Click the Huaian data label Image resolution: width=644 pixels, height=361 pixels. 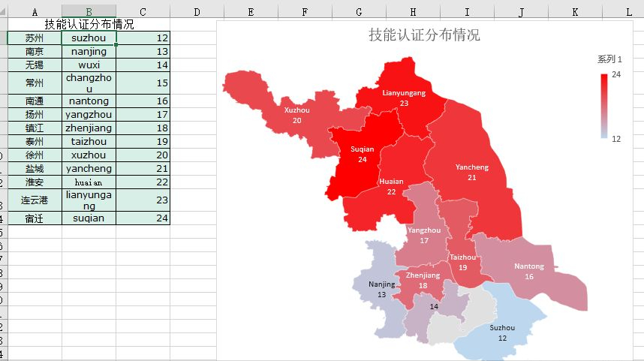point(391,186)
